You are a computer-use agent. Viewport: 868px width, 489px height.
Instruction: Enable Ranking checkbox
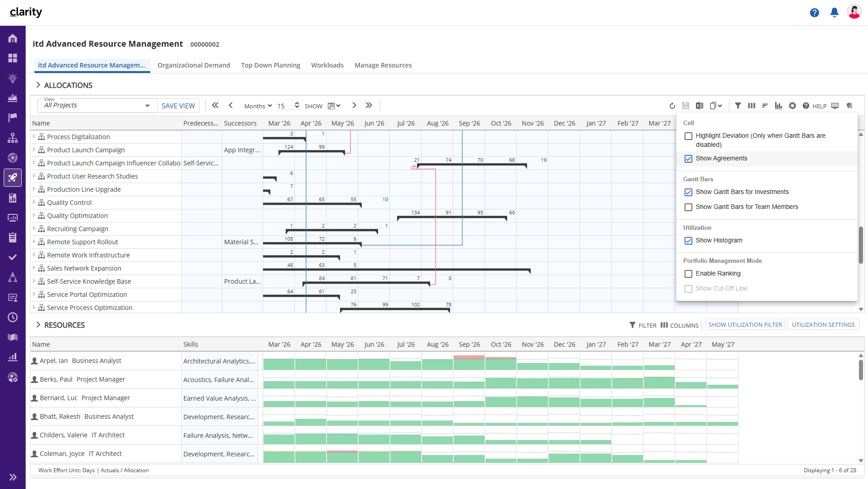coord(688,274)
